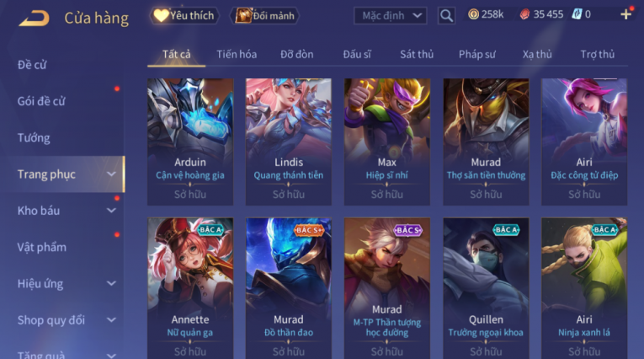Tap the gold coin balance icon
The width and height of the screenshot is (644, 359).
(474, 15)
